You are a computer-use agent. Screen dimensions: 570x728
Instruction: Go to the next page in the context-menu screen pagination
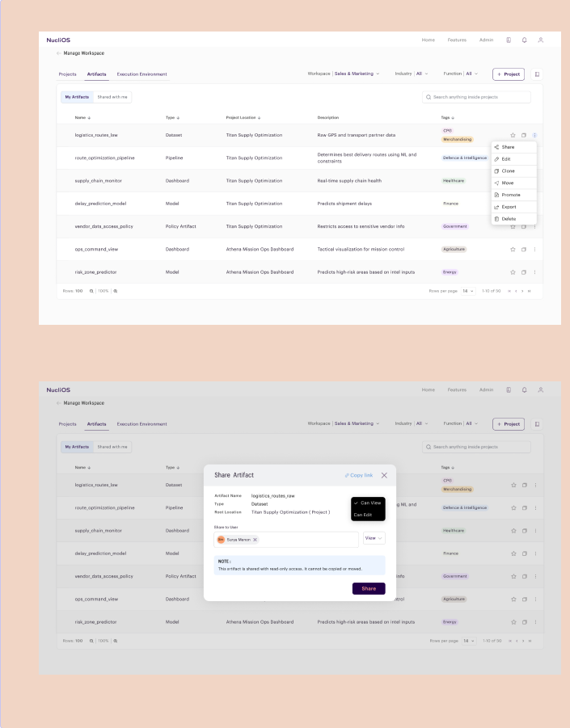[x=522, y=291]
